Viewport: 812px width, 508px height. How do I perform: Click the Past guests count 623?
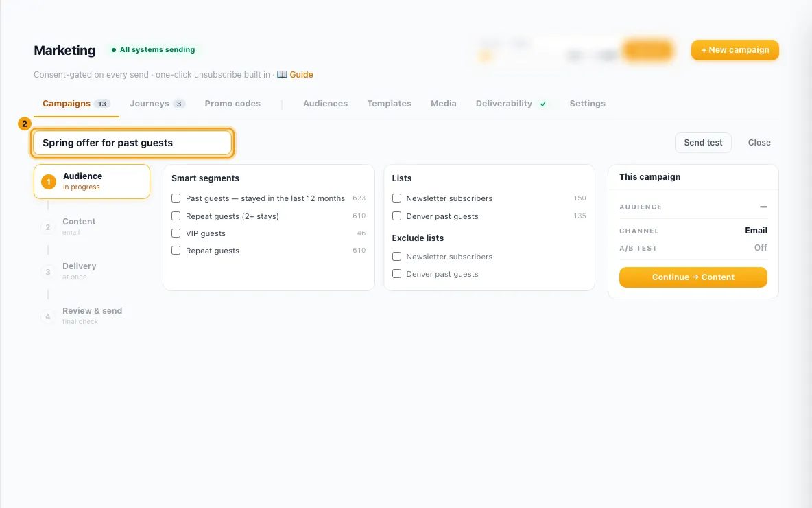(359, 198)
